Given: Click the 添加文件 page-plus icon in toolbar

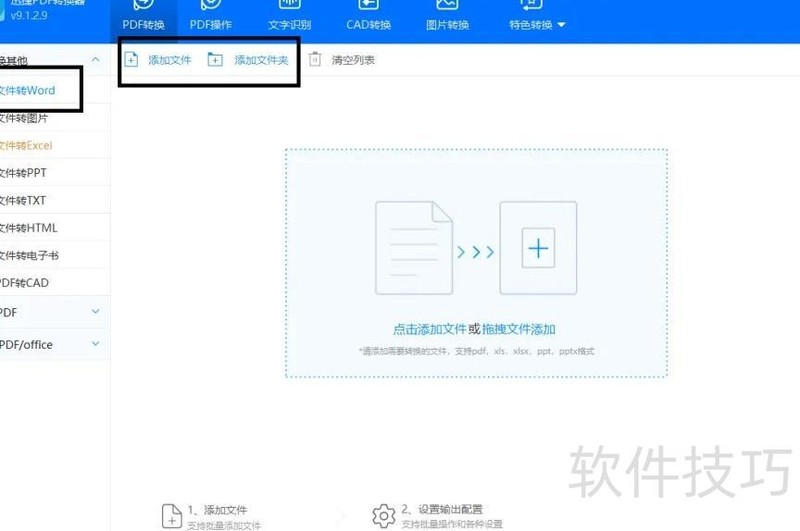Looking at the screenshot, I should (131, 60).
